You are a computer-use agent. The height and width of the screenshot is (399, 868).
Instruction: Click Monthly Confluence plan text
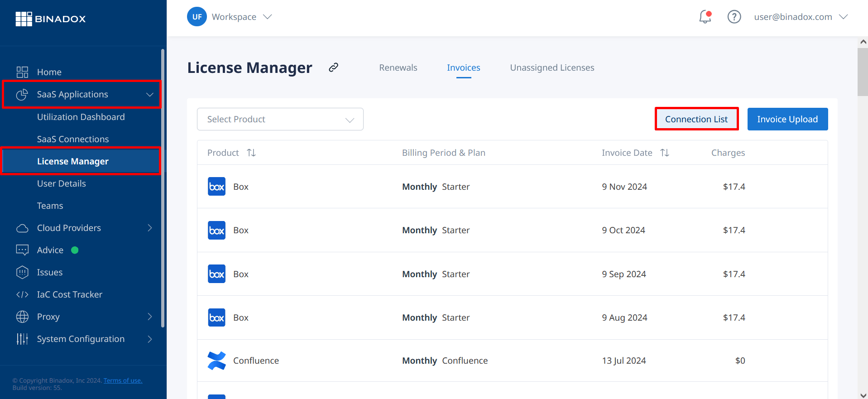click(445, 361)
